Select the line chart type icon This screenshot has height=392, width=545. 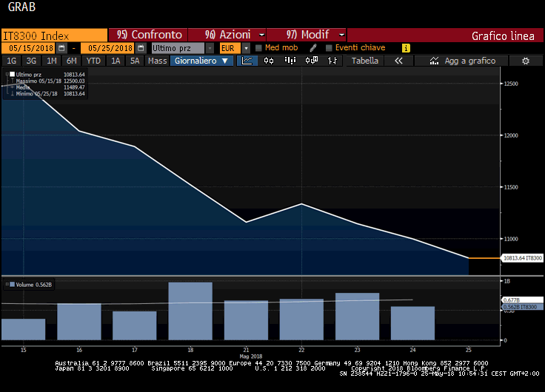[248, 61]
